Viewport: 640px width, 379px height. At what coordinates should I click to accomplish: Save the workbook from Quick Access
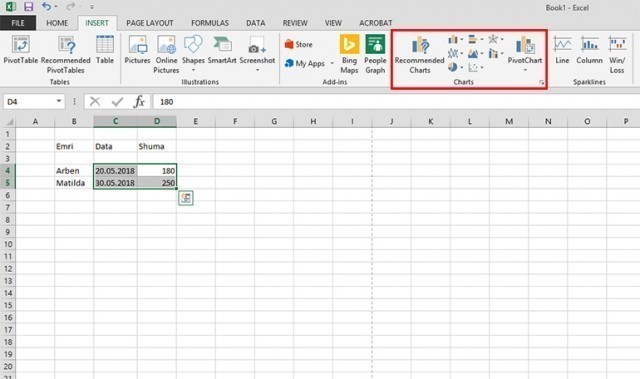pos(28,7)
